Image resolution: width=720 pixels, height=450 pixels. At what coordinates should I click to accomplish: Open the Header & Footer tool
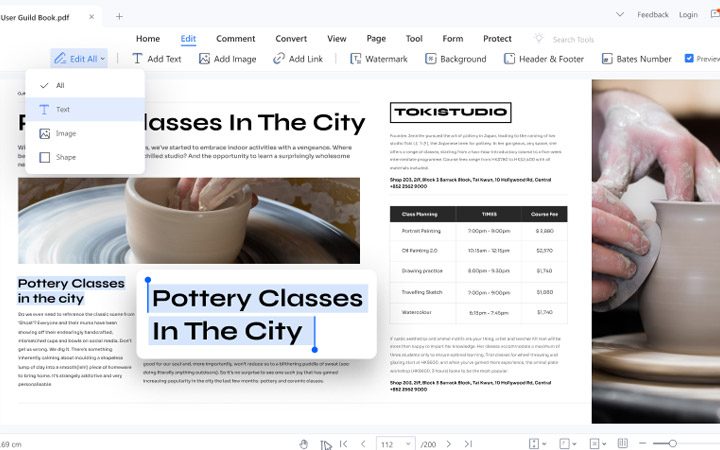[x=544, y=59]
